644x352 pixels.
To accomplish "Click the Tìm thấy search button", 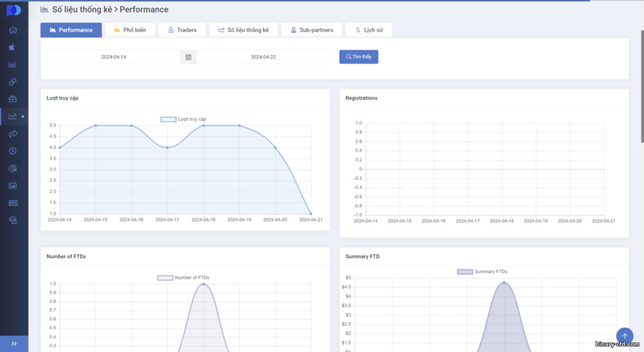I will 358,56.
